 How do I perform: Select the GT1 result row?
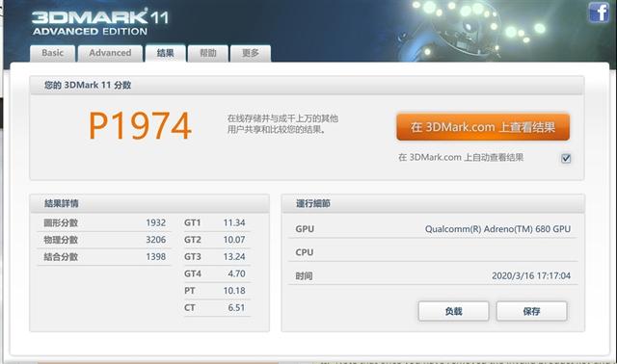coord(215,222)
